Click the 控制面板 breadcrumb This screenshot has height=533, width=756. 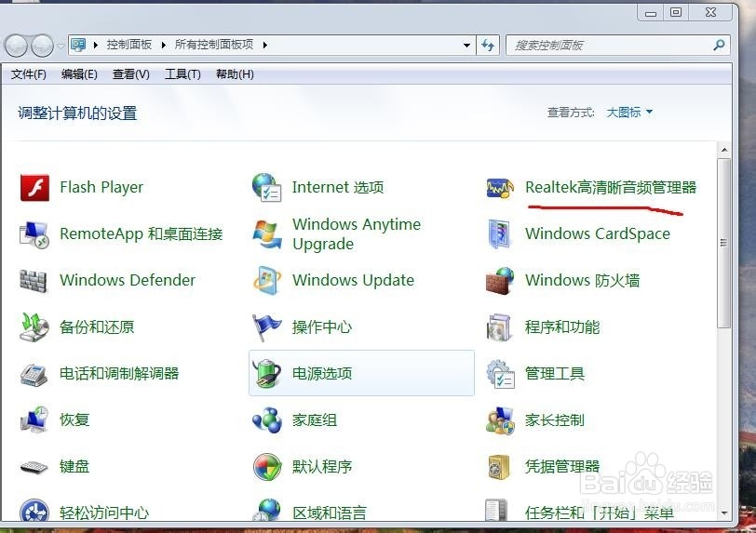129,45
